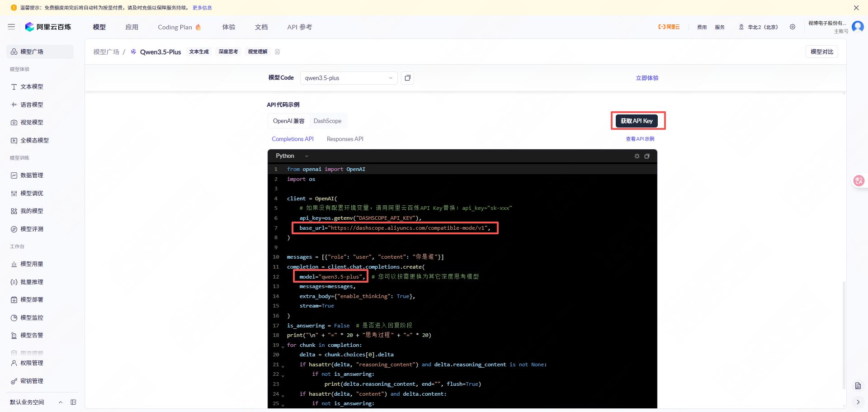This screenshot has height=412, width=868.
Task: Expand the 默认业务空间 workspace selector
Action: click(x=36, y=402)
